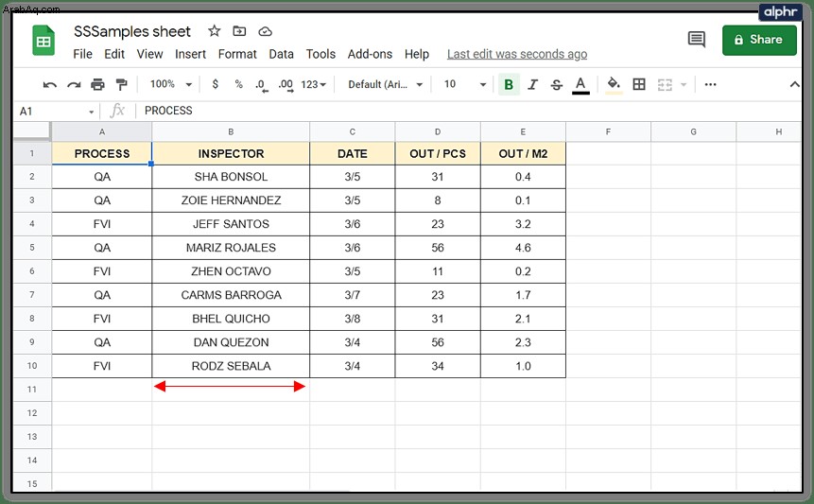Select column A header
The width and height of the screenshot is (814, 504).
pos(102,131)
